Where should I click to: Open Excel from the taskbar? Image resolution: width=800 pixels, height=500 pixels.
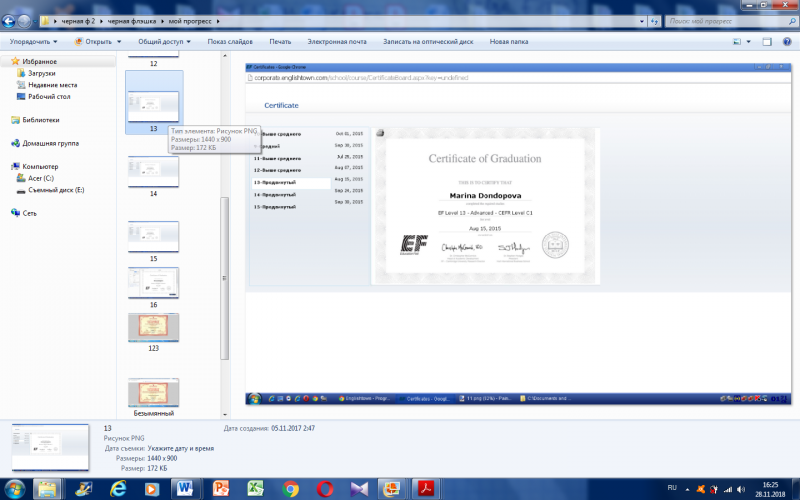point(255,489)
